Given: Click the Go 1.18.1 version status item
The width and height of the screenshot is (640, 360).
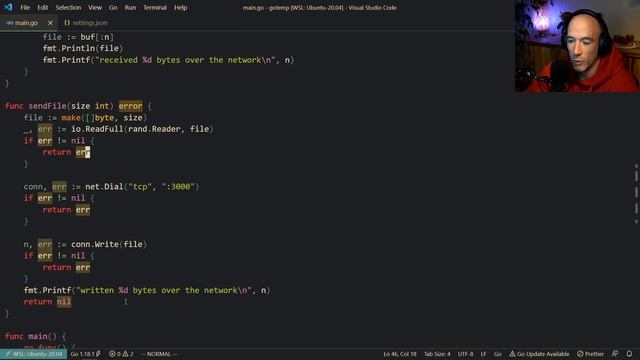Looking at the screenshot, I should click(x=85, y=354).
